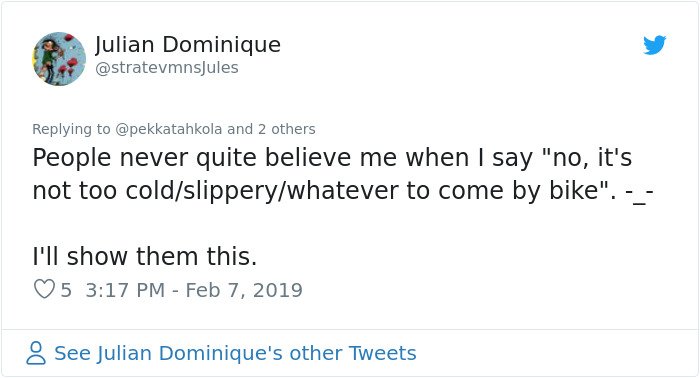Click the Twitter bird logo
700x378 pixels.
pyautogui.click(x=654, y=45)
